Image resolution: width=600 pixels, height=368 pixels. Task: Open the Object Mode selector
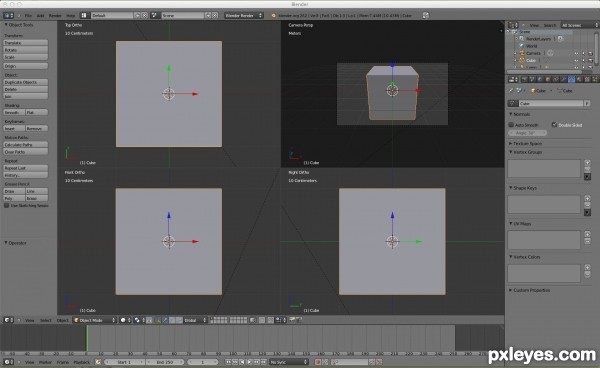(95, 320)
